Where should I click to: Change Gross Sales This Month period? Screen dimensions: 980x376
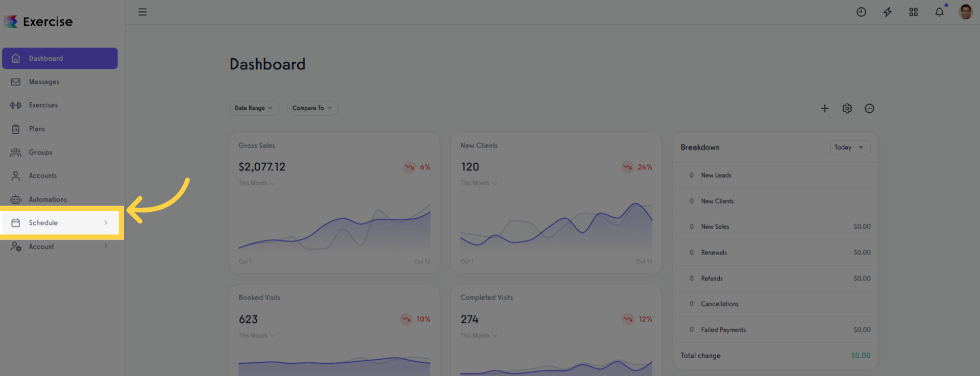(x=257, y=183)
